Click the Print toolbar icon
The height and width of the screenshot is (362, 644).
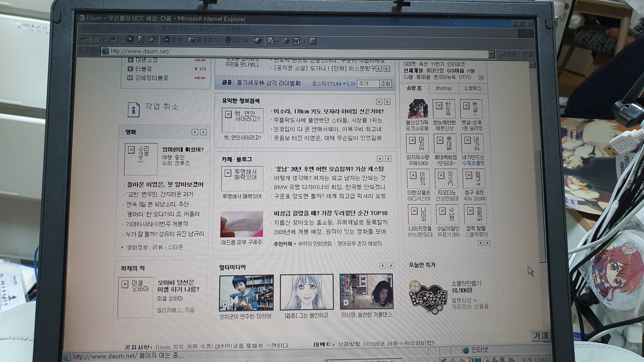tap(285, 41)
